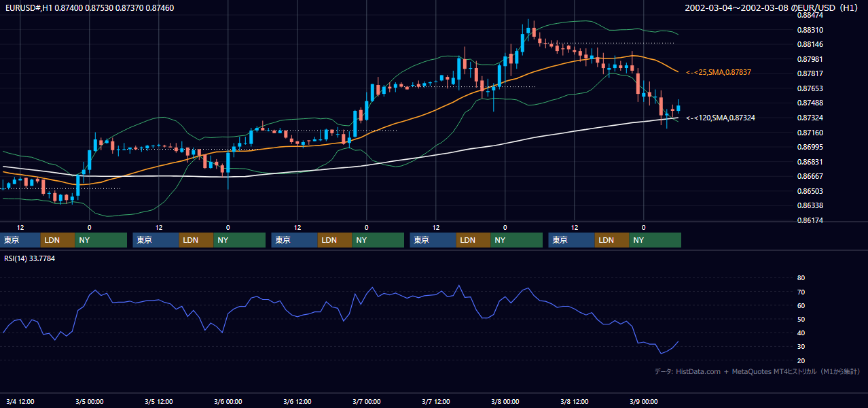Click the RSI scale value 40

[x=801, y=333]
